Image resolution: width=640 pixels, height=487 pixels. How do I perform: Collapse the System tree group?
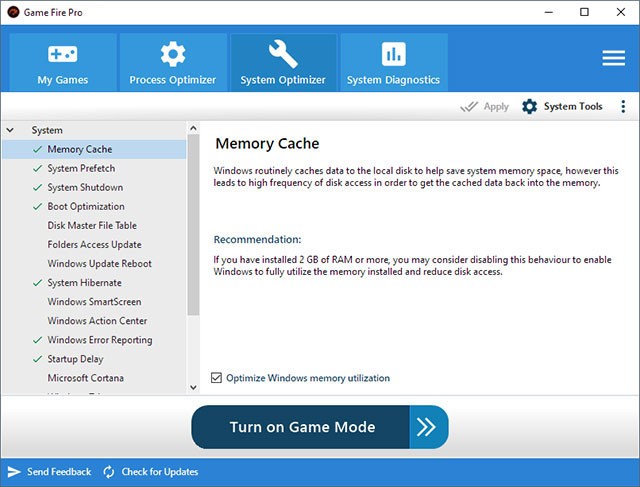click(11, 130)
